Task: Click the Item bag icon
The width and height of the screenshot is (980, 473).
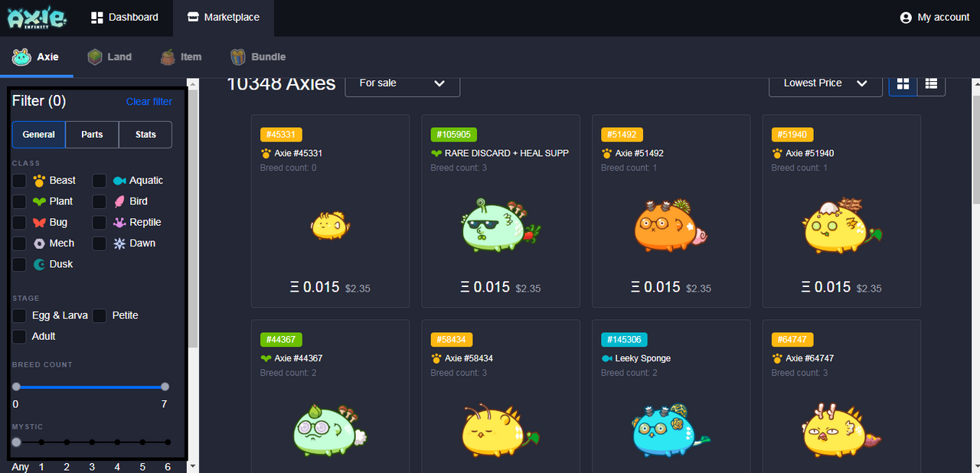Action: pos(168,57)
